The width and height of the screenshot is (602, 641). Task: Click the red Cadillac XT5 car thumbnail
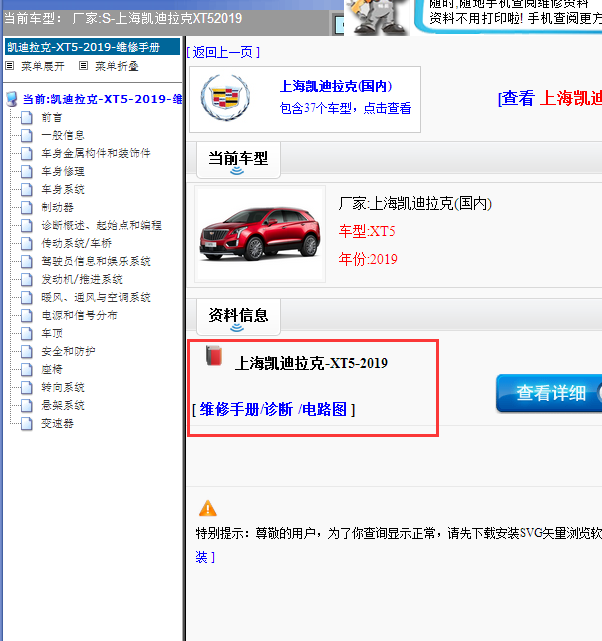coord(260,234)
